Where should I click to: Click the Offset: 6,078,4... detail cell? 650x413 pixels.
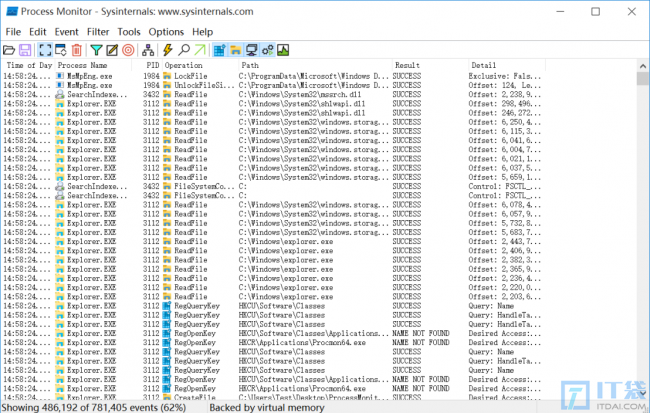tap(504, 205)
